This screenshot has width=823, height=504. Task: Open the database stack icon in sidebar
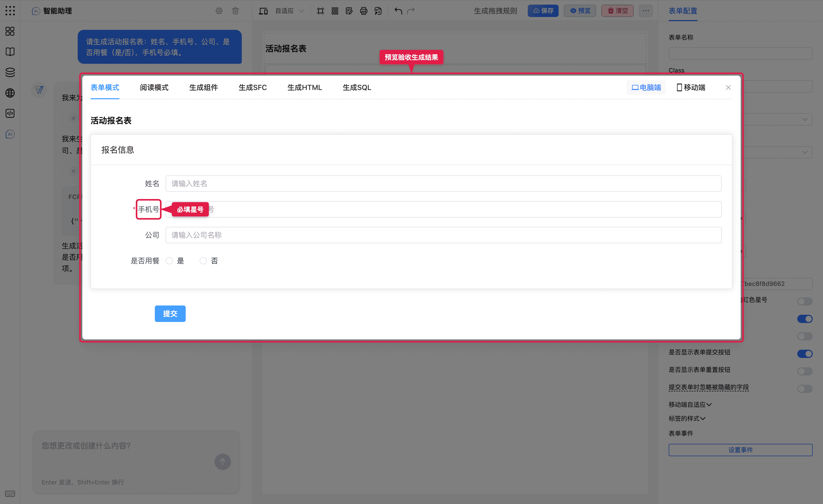coord(10,73)
